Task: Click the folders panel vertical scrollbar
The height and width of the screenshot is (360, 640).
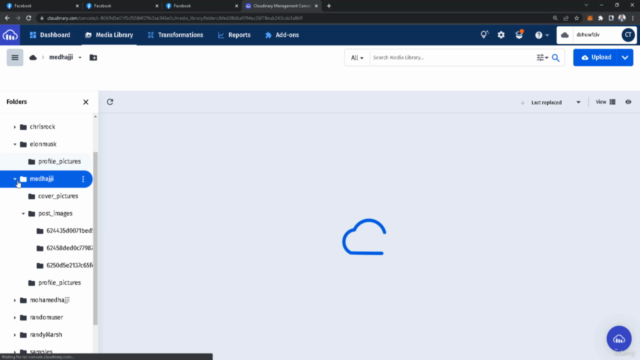Action: (96, 238)
